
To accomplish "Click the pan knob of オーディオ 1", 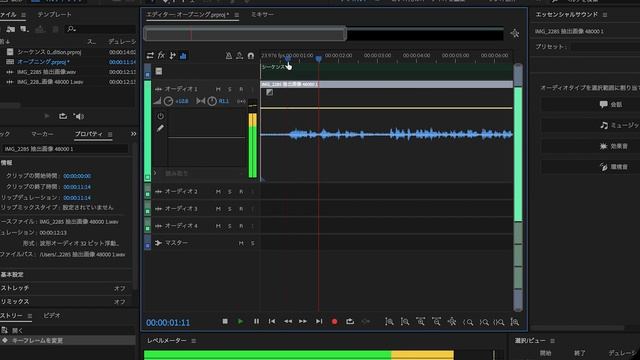I will pos(212,101).
